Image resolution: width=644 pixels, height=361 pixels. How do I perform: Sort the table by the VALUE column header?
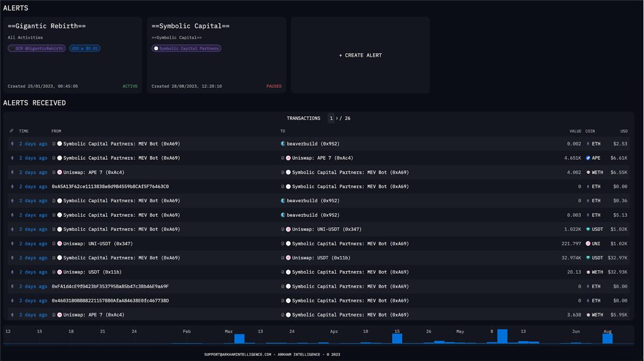pos(575,131)
